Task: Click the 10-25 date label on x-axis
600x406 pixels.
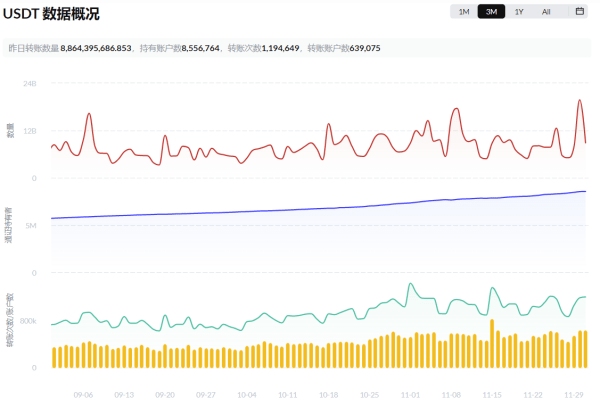Action: click(x=370, y=394)
